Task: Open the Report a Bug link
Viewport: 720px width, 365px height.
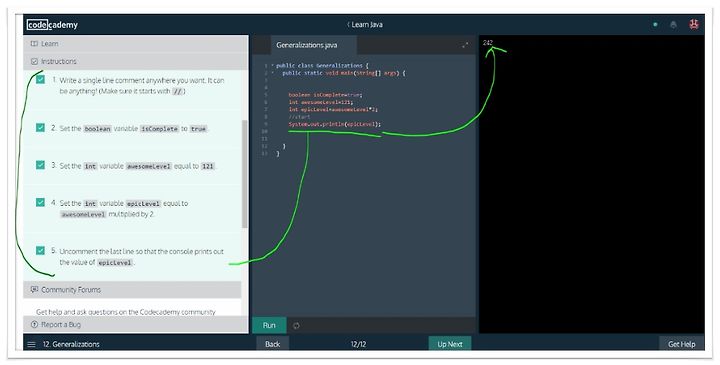Action: (x=61, y=325)
